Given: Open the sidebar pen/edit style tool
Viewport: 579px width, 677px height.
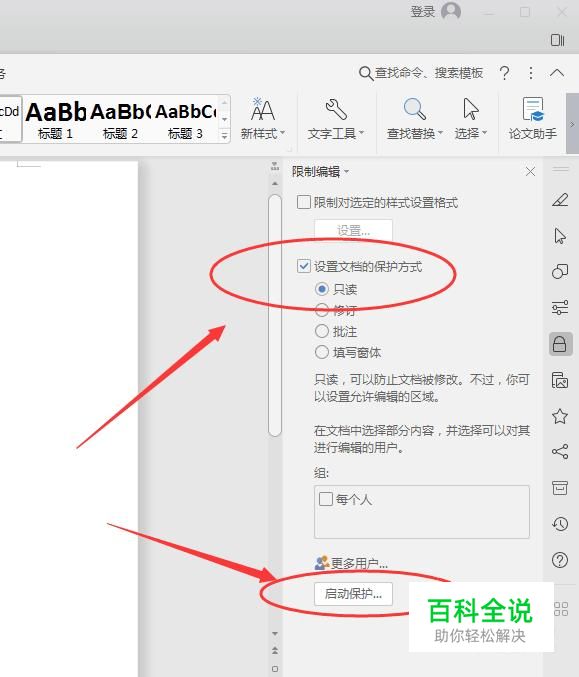Looking at the screenshot, I should [x=560, y=200].
